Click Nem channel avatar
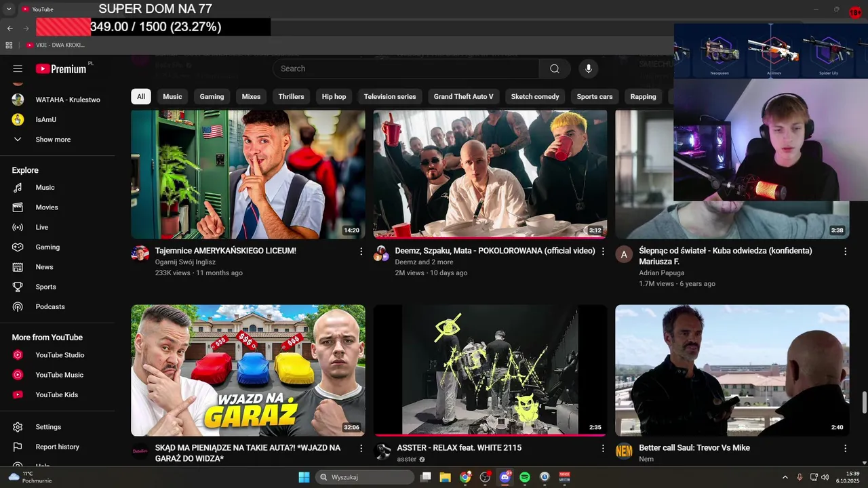 [624, 451]
